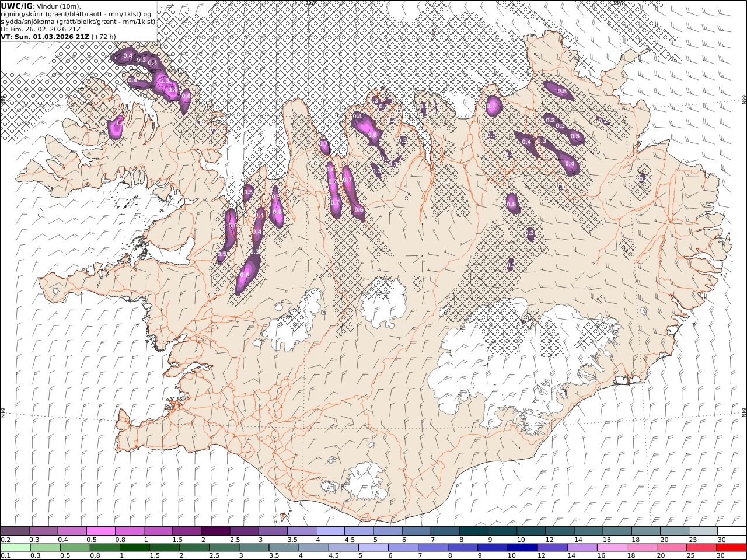Pick the lower legend swatch starting at 8
The image size is (747, 560).
[x=462, y=547]
